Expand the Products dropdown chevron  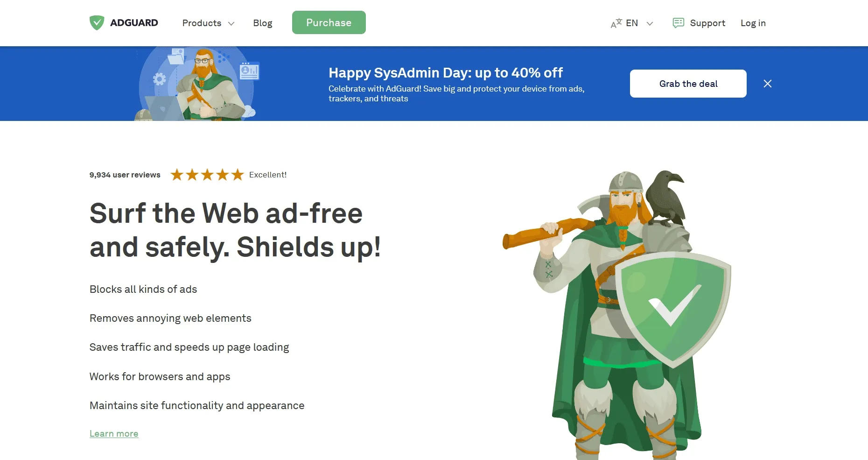(231, 23)
